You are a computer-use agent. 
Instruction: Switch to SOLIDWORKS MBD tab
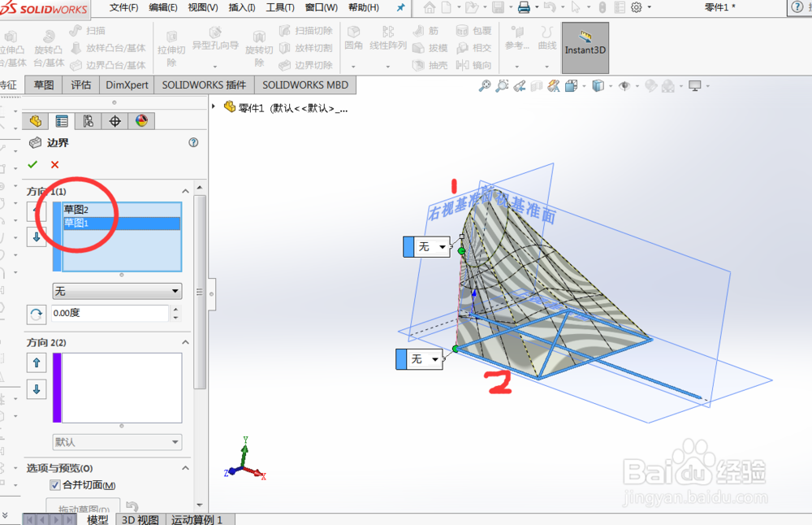pos(305,85)
